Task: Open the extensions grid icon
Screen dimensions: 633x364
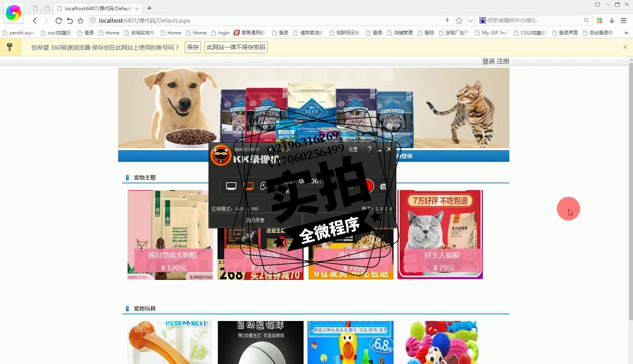Action: click(x=599, y=20)
